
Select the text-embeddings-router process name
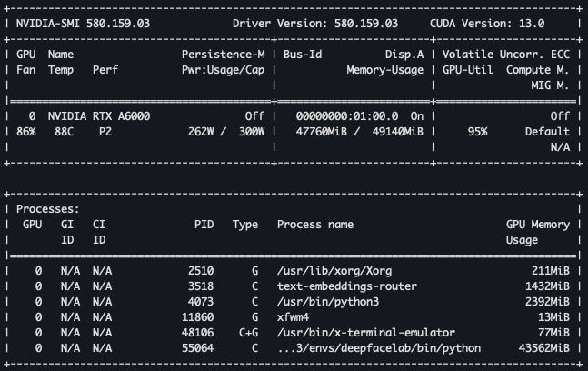tap(347, 286)
